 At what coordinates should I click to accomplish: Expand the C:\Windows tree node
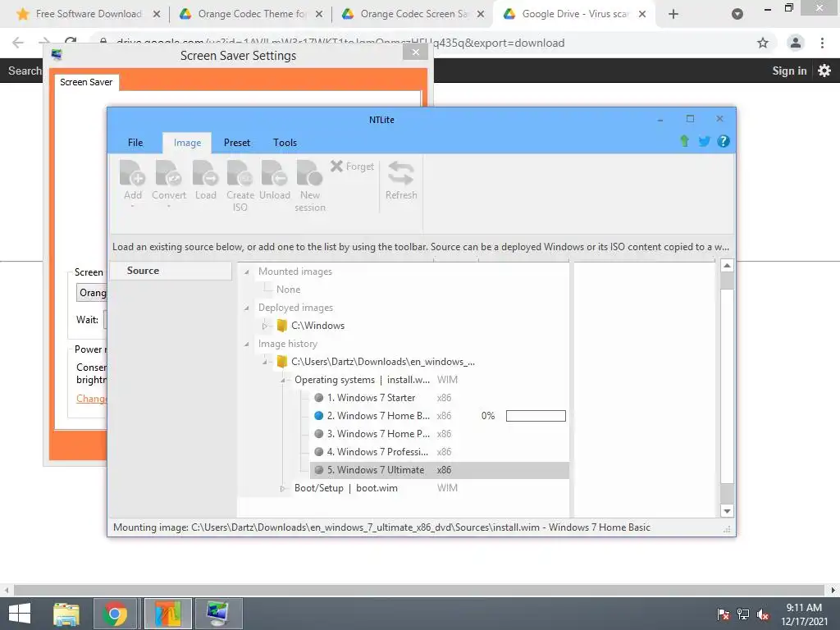pyautogui.click(x=265, y=326)
